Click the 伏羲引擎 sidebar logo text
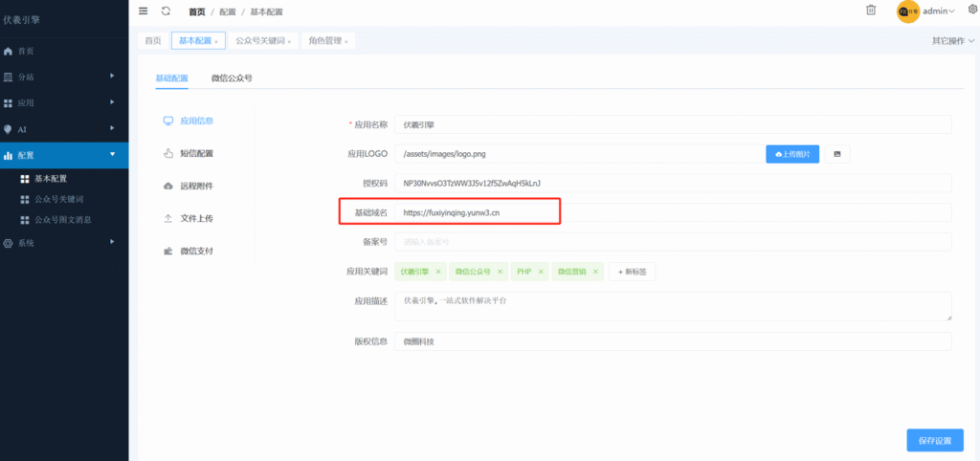This screenshot has width=980, height=461. (22, 20)
